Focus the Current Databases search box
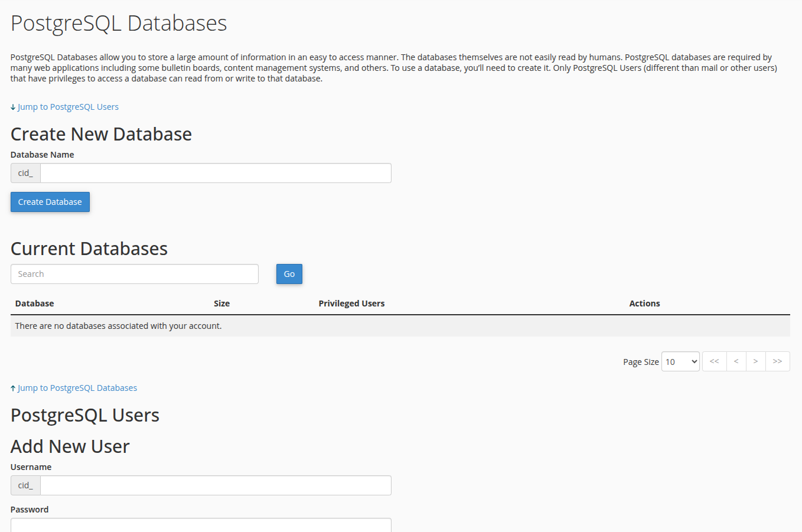This screenshot has height=532, width=802. click(135, 274)
